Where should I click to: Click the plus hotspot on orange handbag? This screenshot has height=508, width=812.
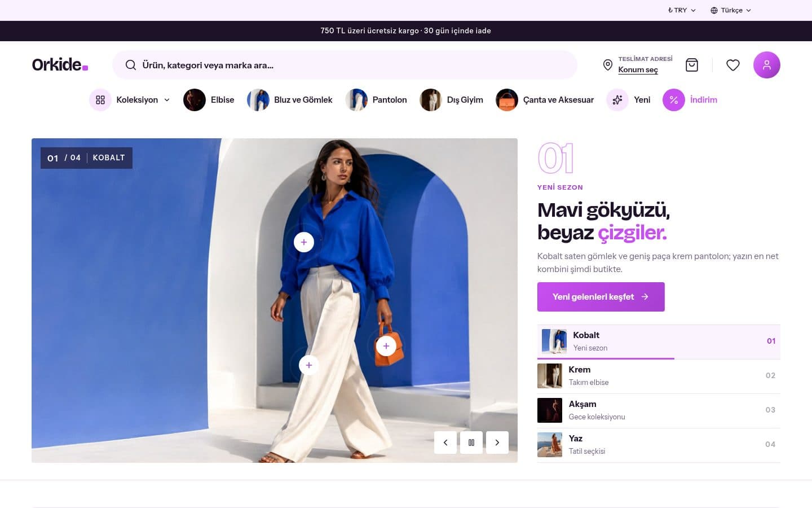tap(386, 346)
